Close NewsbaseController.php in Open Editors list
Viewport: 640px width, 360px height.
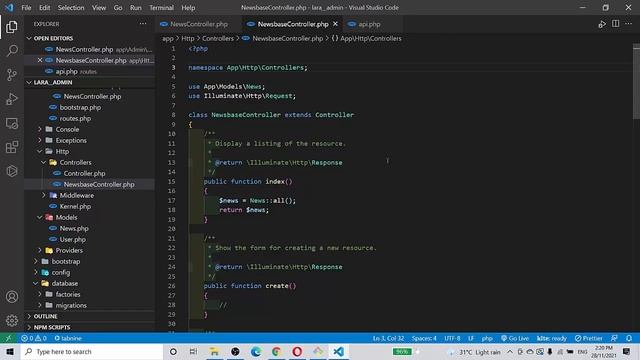(40, 60)
